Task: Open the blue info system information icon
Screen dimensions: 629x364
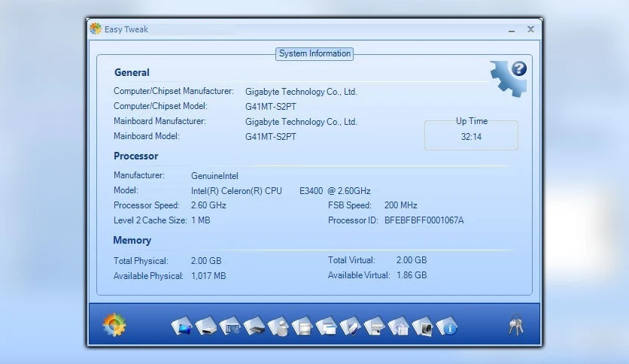Action: (447, 326)
